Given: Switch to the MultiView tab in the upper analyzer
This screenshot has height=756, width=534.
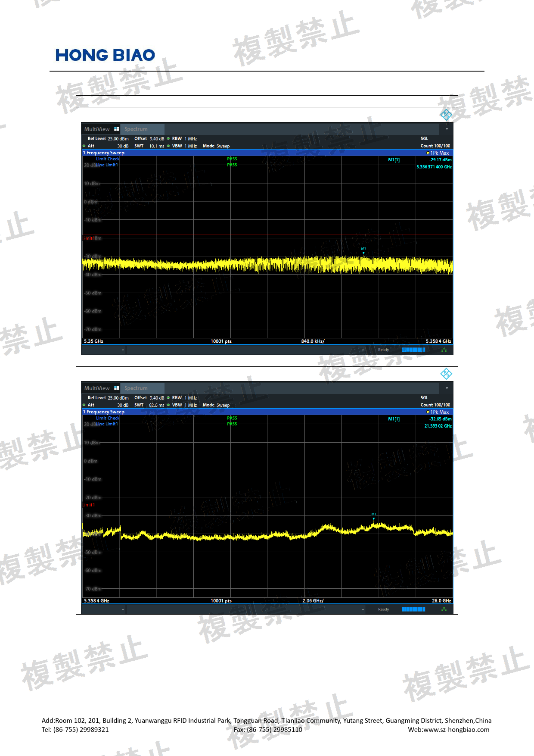Looking at the screenshot, I should [102, 129].
